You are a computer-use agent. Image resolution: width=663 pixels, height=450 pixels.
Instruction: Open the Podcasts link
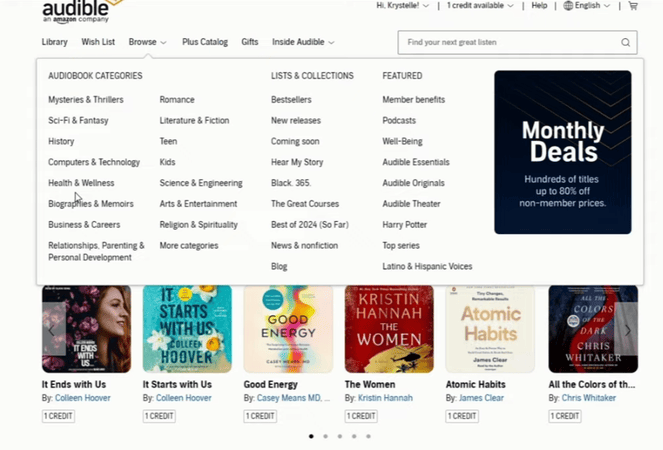(x=399, y=121)
